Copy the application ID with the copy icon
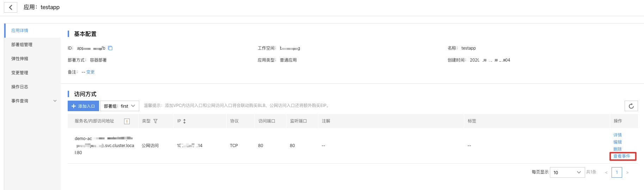 click(110, 48)
